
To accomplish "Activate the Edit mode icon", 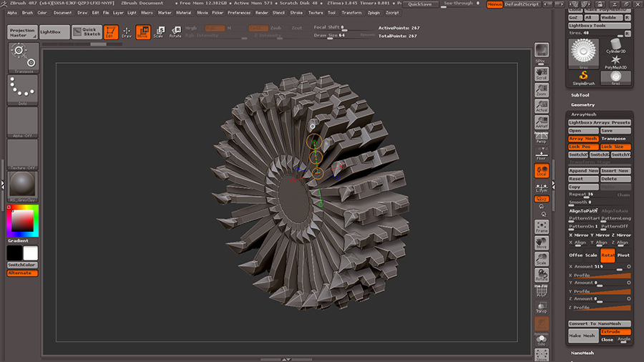I will [111, 32].
